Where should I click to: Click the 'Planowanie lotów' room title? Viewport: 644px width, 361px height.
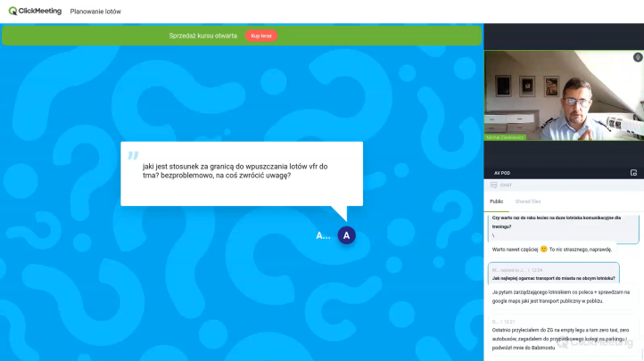tap(95, 12)
